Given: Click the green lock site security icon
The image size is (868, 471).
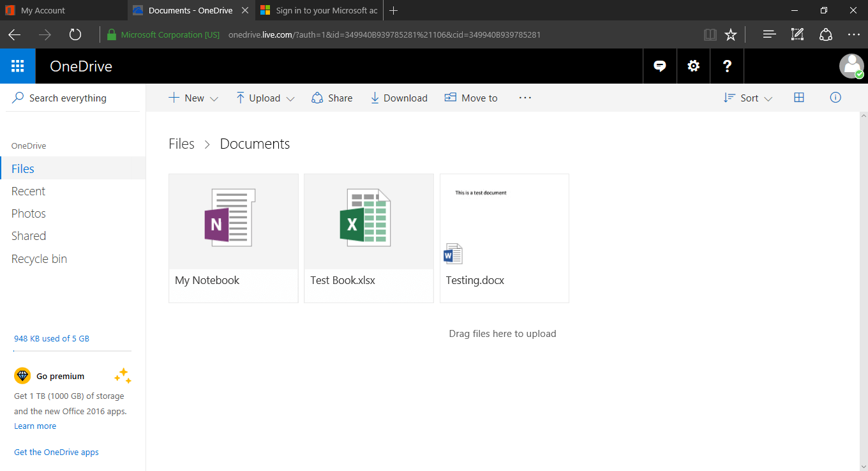Looking at the screenshot, I should [x=112, y=34].
